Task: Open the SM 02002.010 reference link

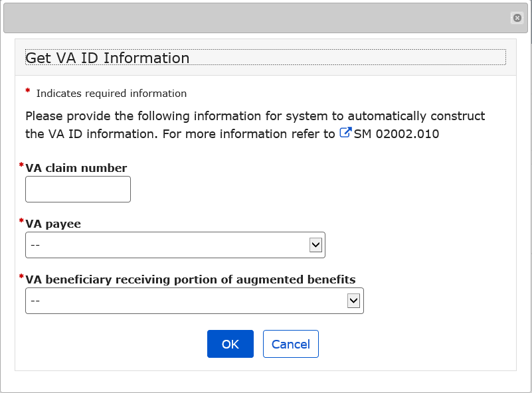Action: click(x=397, y=133)
